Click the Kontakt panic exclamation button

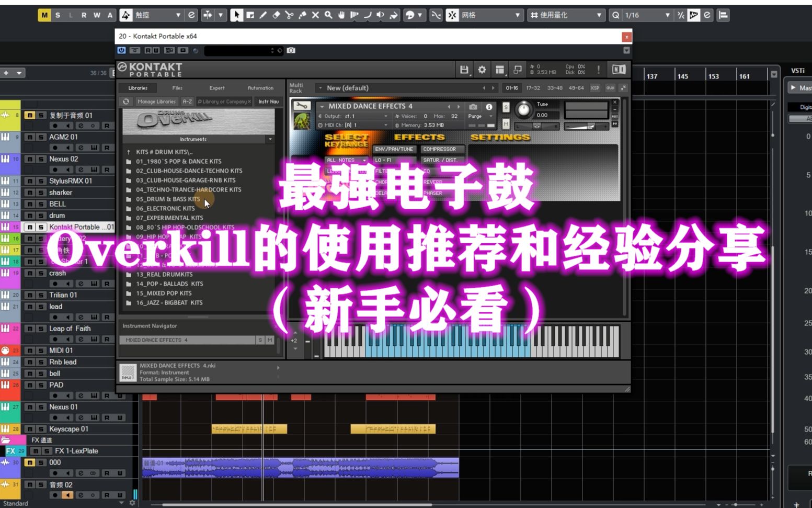click(599, 70)
